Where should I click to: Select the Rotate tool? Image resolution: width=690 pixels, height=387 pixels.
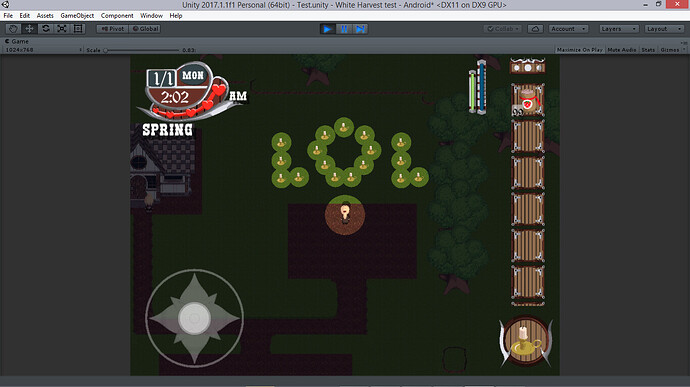(x=46, y=29)
